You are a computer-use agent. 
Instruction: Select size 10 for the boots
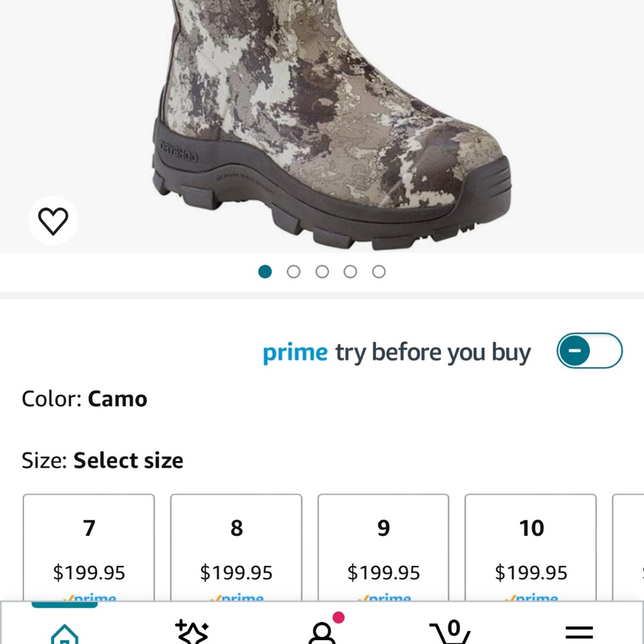coord(530,547)
